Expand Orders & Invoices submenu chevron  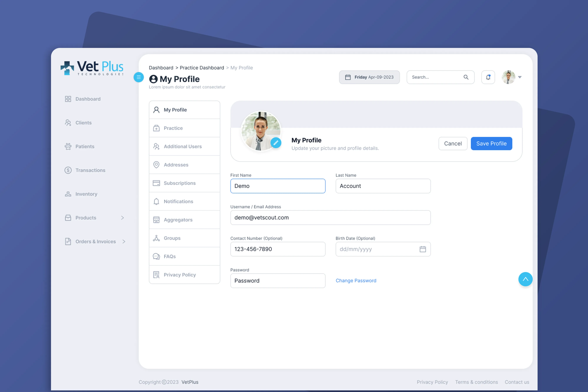[x=124, y=241]
